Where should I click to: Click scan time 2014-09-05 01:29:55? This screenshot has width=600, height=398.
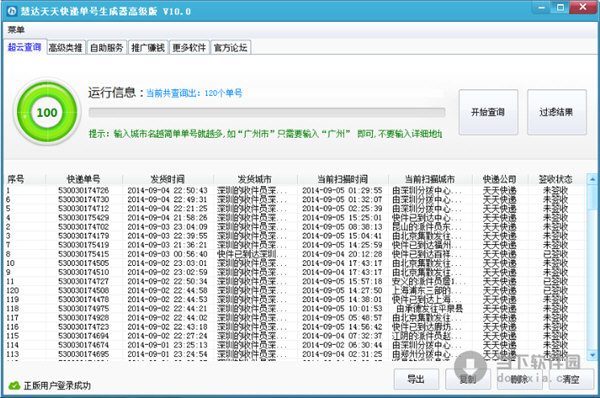[x=342, y=190]
